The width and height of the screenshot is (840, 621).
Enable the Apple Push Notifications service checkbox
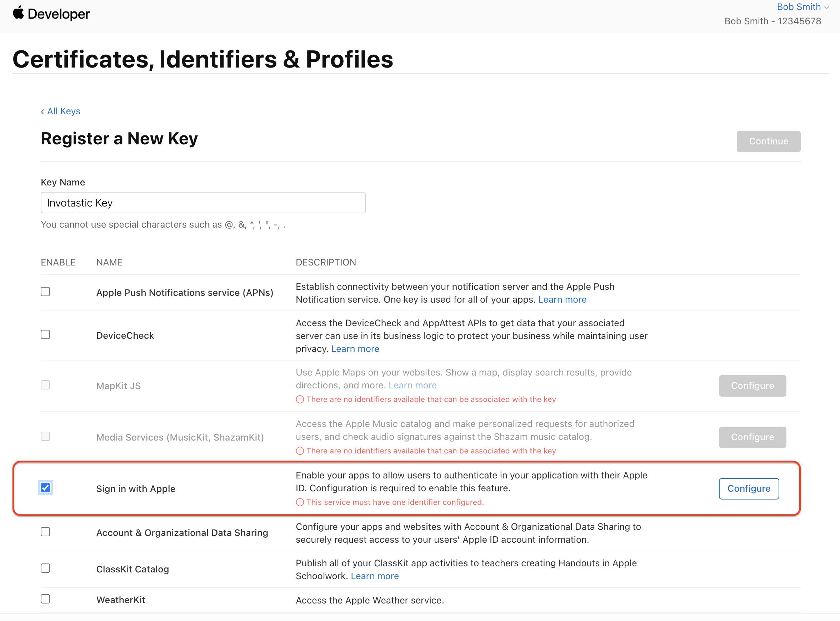tap(45, 292)
